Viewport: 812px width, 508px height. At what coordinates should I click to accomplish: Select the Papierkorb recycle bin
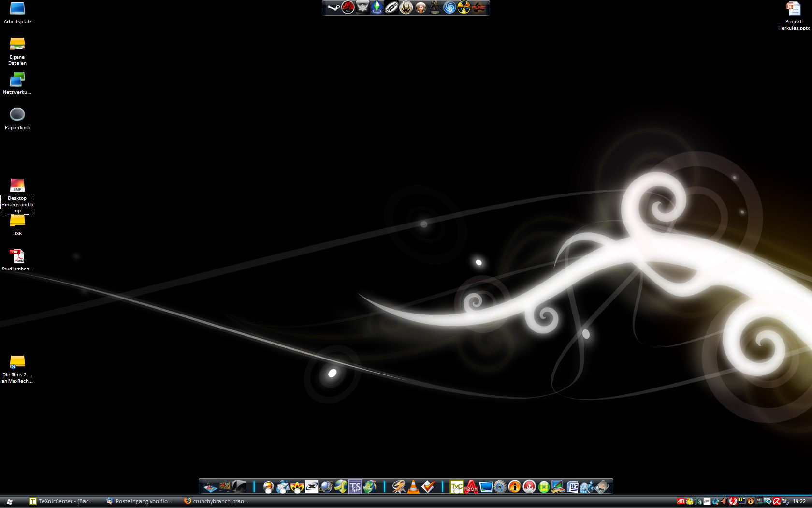[x=17, y=115]
